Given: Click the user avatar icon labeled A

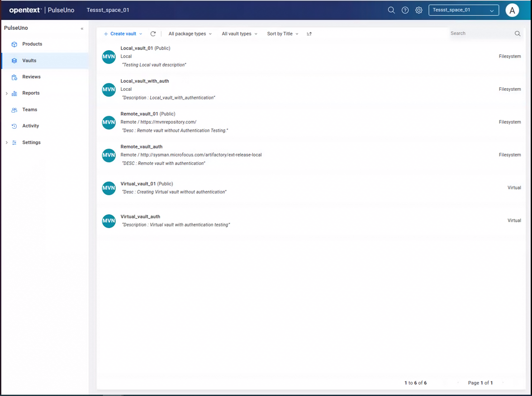Looking at the screenshot, I should point(512,10).
